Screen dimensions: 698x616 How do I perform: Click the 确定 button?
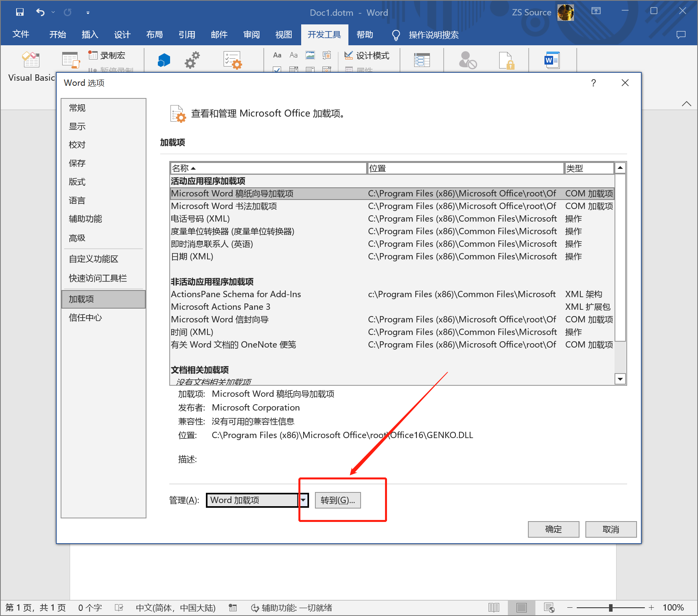point(553,529)
